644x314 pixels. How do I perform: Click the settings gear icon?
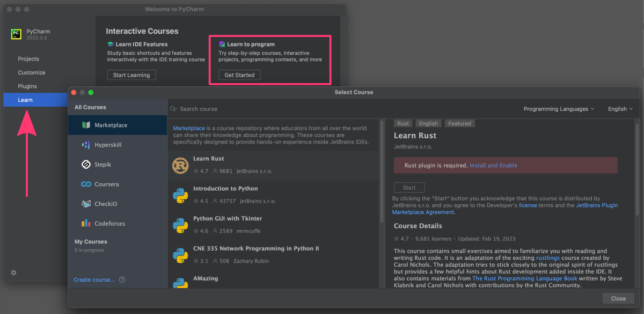click(13, 273)
